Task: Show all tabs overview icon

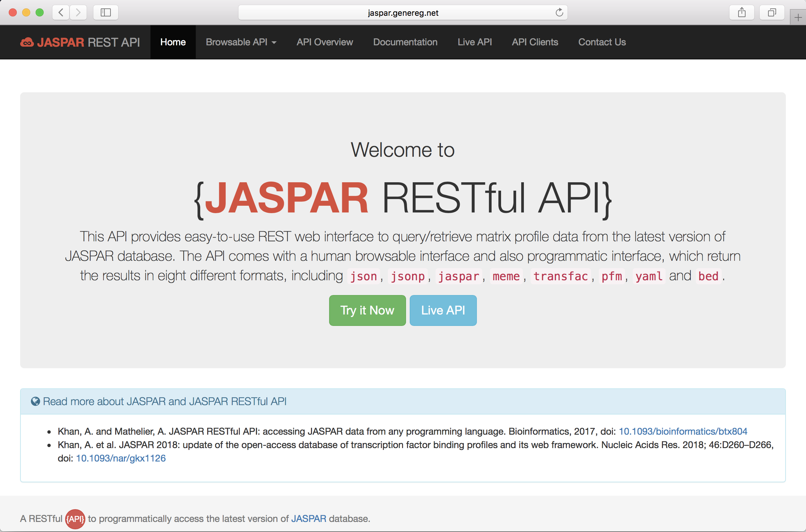Action: pos(772,12)
